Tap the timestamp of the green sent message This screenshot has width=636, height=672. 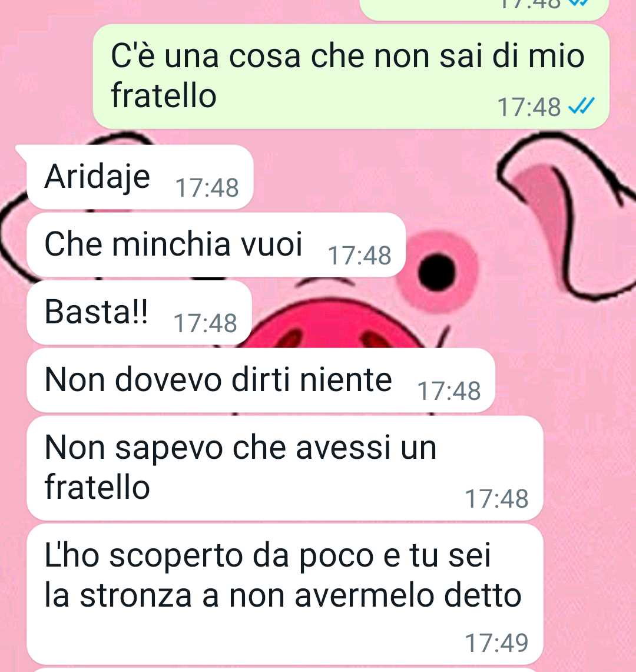[x=529, y=107]
